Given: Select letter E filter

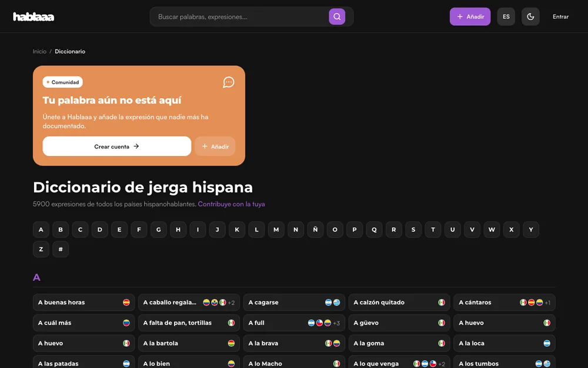Looking at the screenshot, I should click(x=119, y=230).
